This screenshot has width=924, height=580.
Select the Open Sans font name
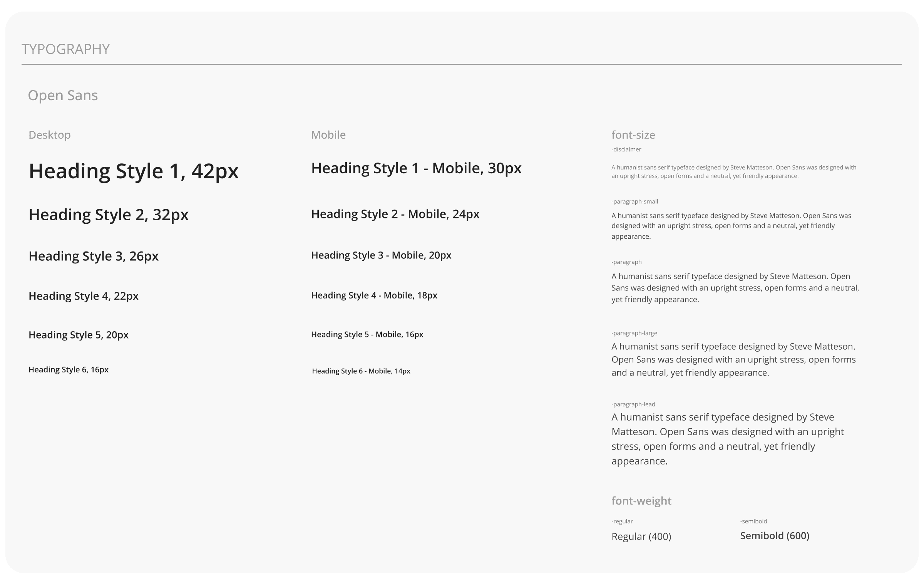click(63, 96)
